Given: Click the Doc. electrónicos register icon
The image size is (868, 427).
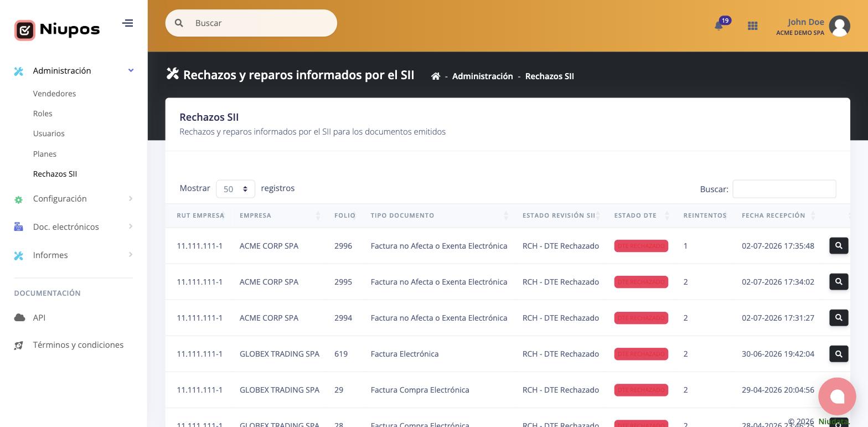Looking at the screenshot, I should tap(19, 227).
